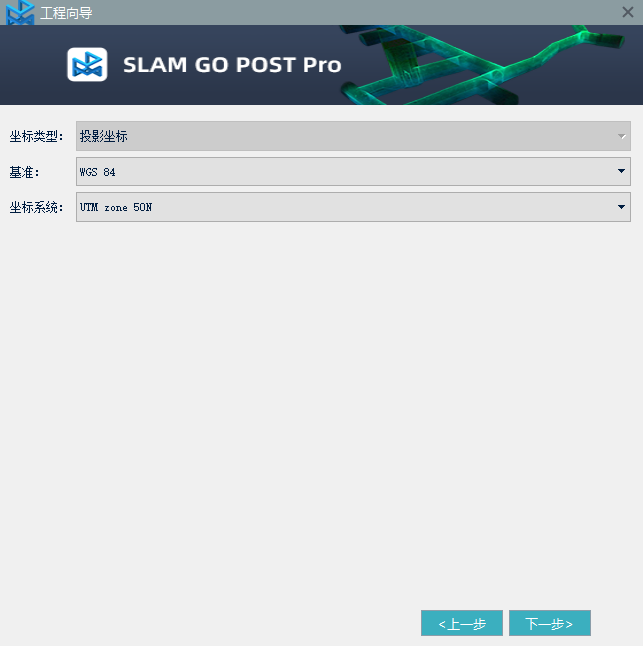Select the WGS 84 value text

tap(98, 172)
